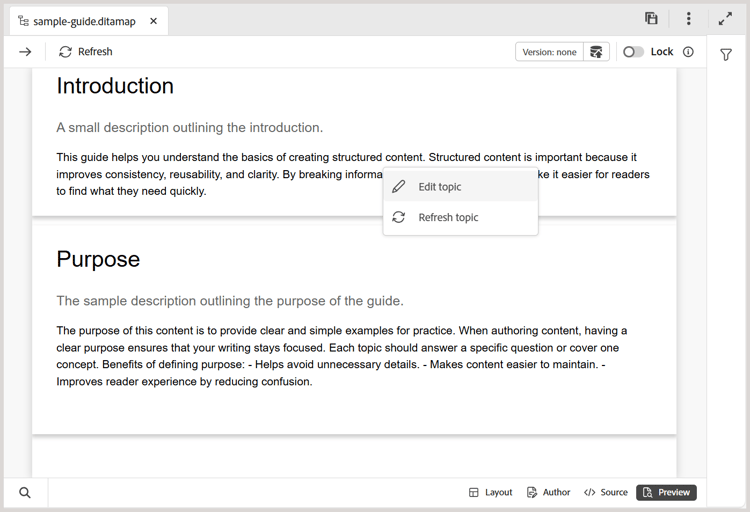Click the Version: none label
Viewport: 750px width, 512px height.
tap(550, 52)
